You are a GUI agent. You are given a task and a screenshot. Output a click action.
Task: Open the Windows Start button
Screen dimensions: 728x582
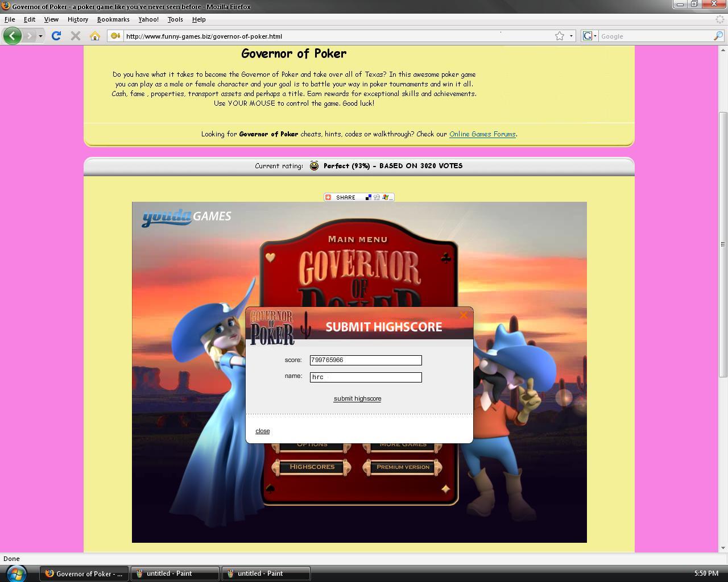point(16,573)
